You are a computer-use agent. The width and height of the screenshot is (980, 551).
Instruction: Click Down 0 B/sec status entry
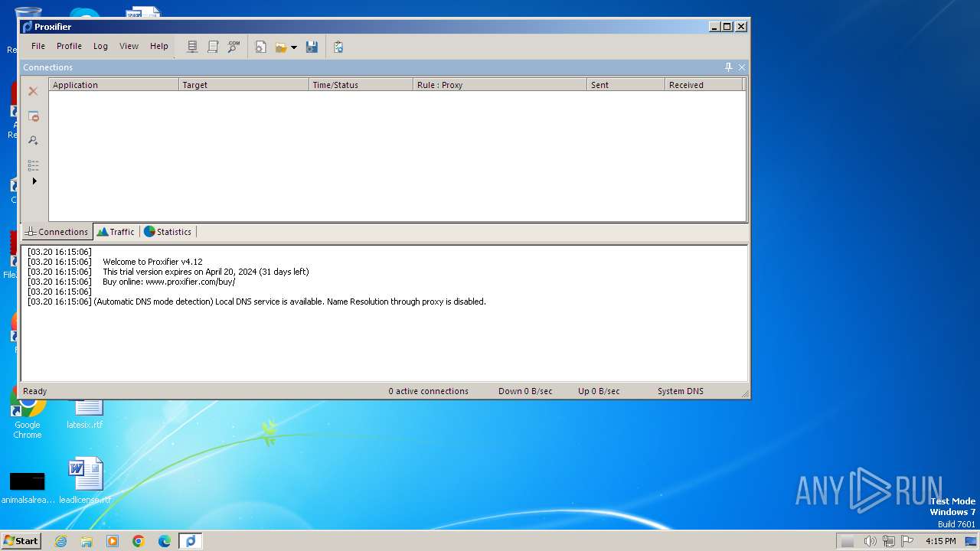pyautogui.click(x=524, y=391)
